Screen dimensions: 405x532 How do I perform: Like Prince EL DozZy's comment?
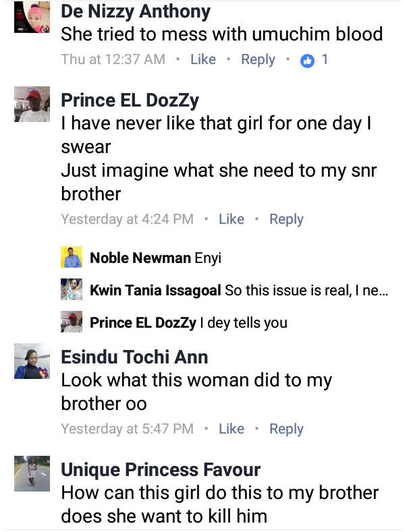232,219
